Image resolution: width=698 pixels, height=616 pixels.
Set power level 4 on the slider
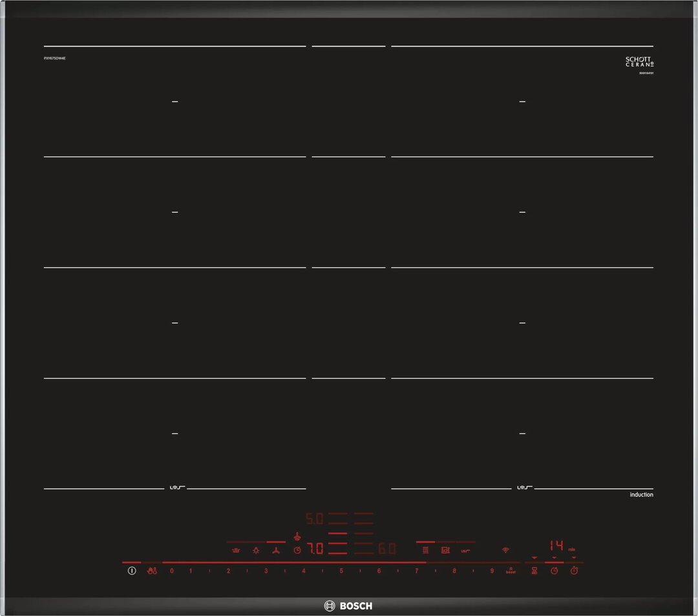click(304, 571)
